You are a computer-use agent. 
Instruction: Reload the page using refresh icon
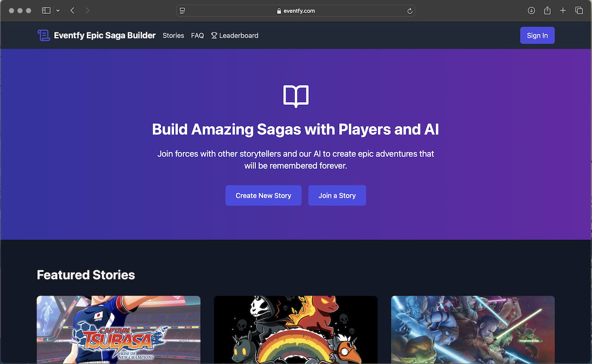[409, 11]
